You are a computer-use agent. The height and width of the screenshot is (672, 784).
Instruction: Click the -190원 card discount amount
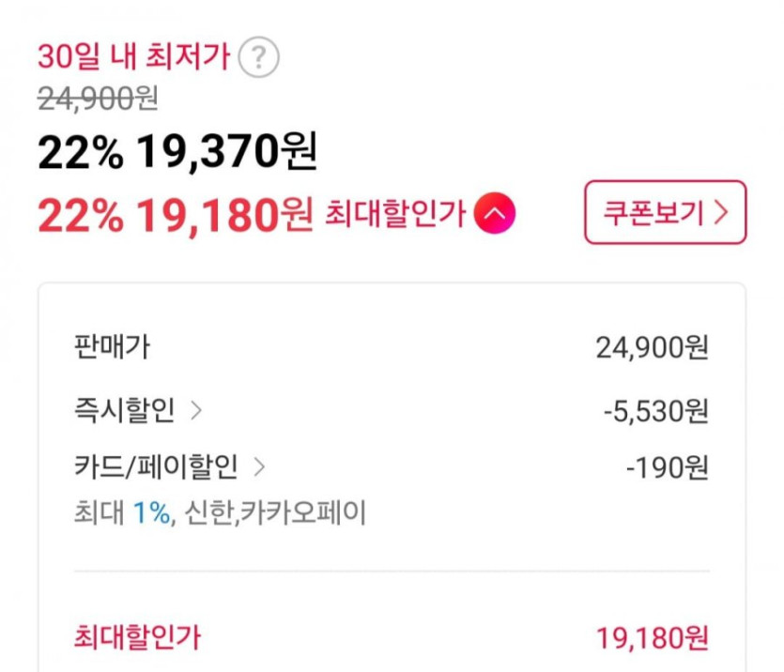(667, 466)
